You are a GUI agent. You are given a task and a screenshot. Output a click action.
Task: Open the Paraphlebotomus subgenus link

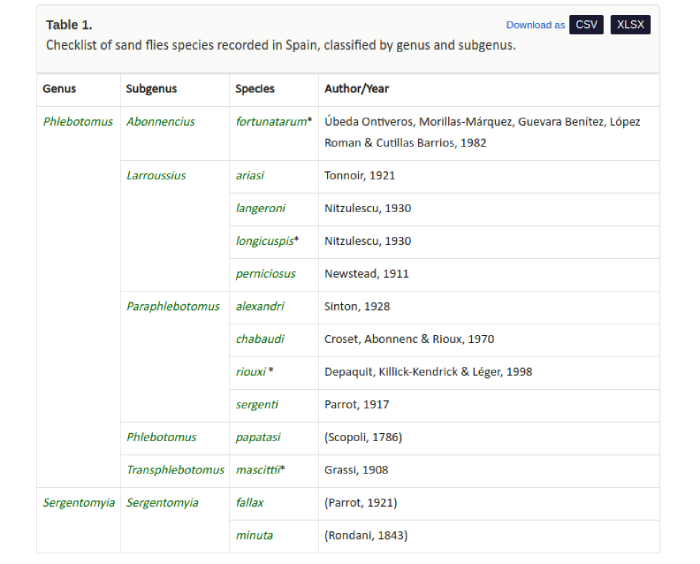click(172, 307)
